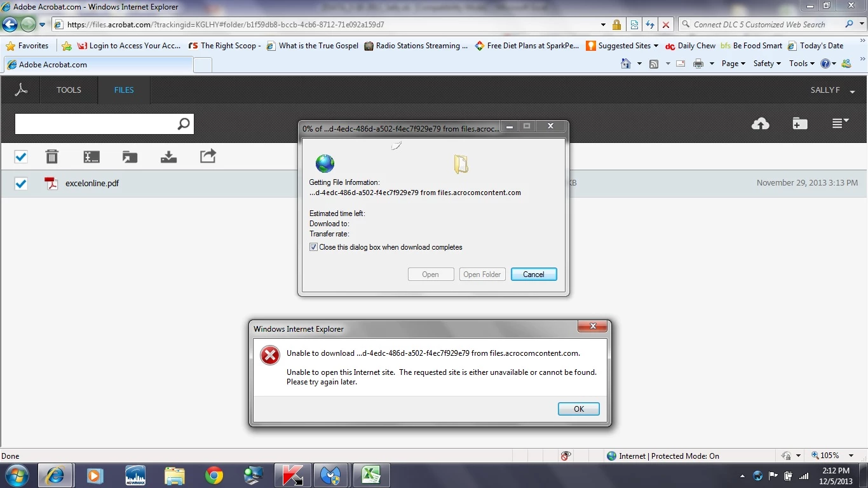
Task: Open a new browser tab
Action: coord(202,65)
